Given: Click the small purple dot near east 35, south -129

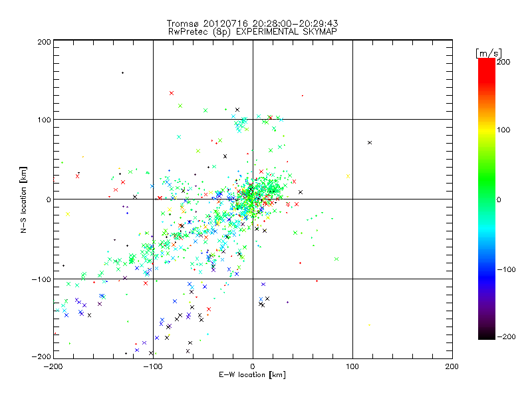Looking at the screenshot, I should [288, 302].
